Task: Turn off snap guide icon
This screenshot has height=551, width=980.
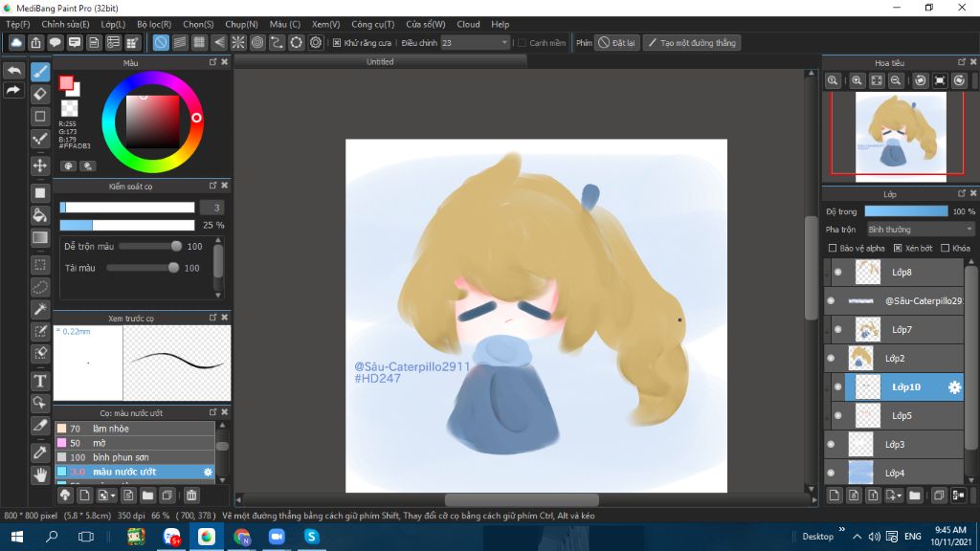Action: click(161, 42)
